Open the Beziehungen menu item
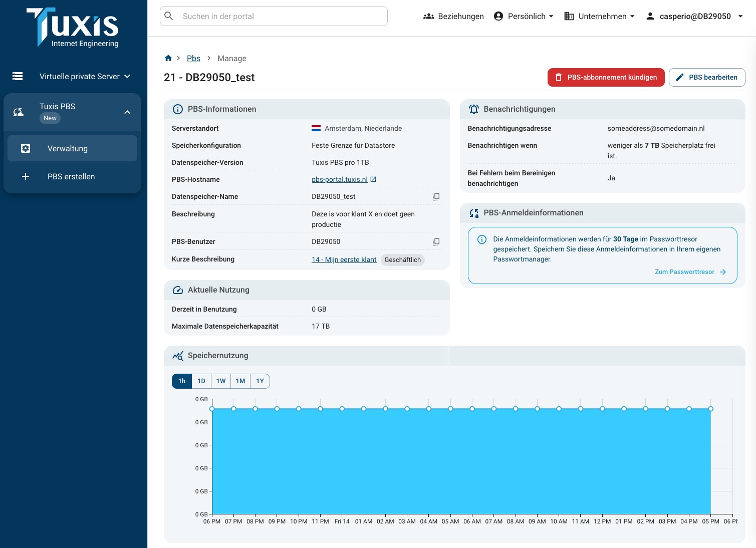The width and height of the screenshot is (756, 548). (x=453, y=16)
